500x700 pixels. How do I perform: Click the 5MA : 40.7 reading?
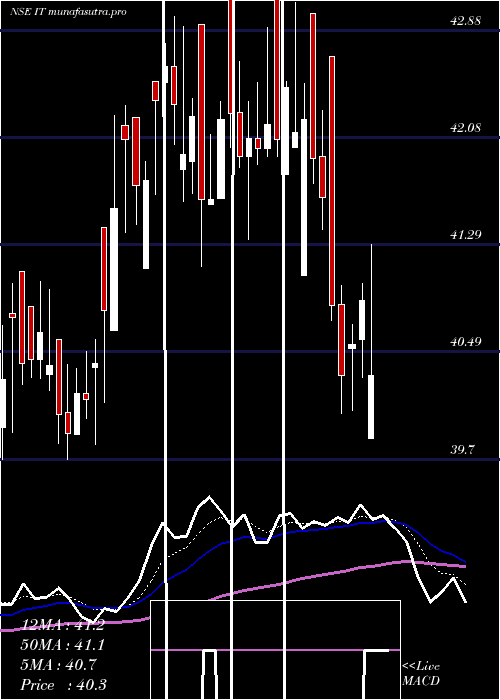[x=58, y=665]
